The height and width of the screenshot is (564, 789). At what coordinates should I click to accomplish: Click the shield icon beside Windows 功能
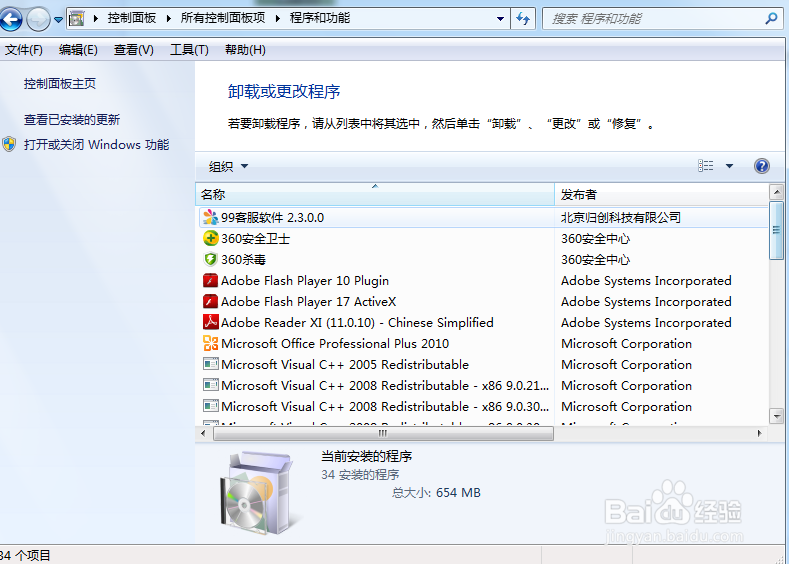pos(9,144)
